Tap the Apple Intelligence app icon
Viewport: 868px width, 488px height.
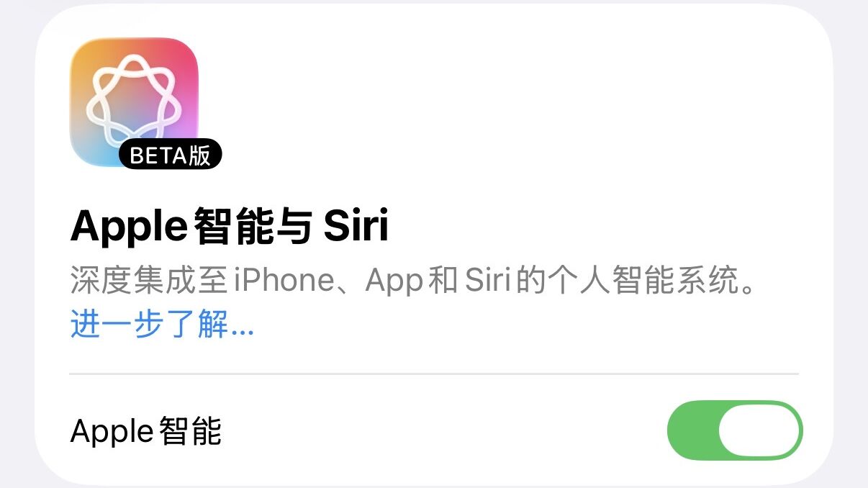[x=134, y=102]
